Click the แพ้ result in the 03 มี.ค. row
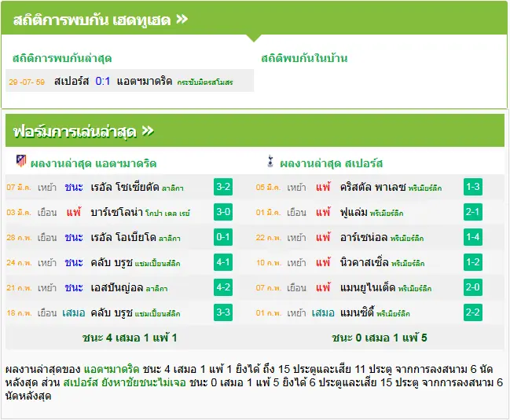 74,212
